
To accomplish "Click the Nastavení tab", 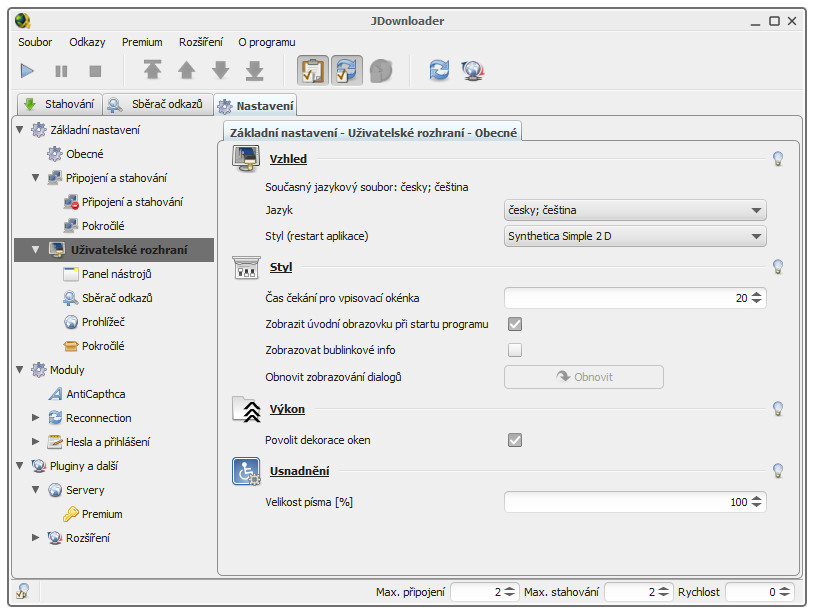I will click(255, 105).
